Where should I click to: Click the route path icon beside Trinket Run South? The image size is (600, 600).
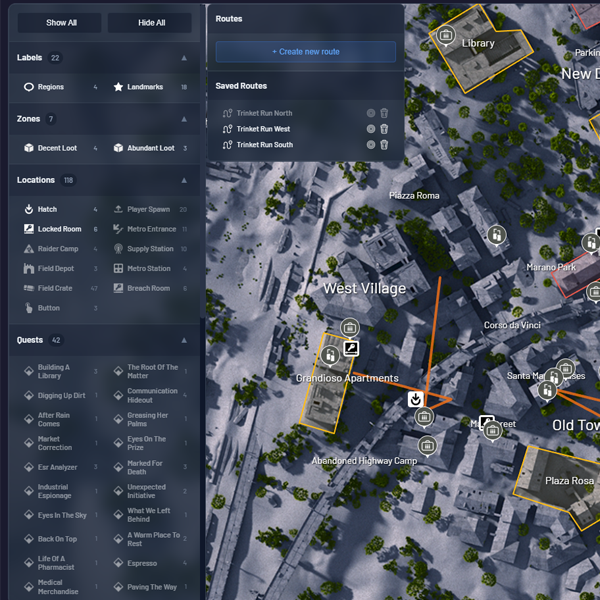227,145
